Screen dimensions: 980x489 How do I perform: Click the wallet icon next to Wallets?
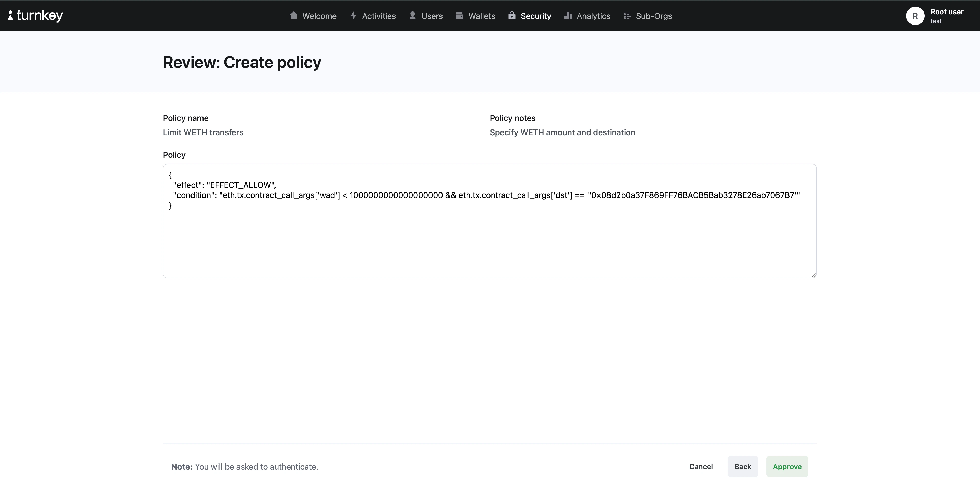460,16
